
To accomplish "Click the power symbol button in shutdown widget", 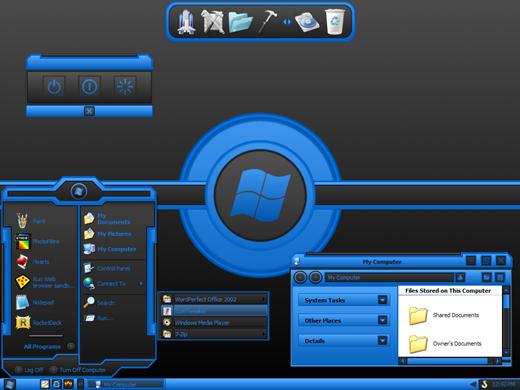I will pyautogui.click(x=54, y=87).
